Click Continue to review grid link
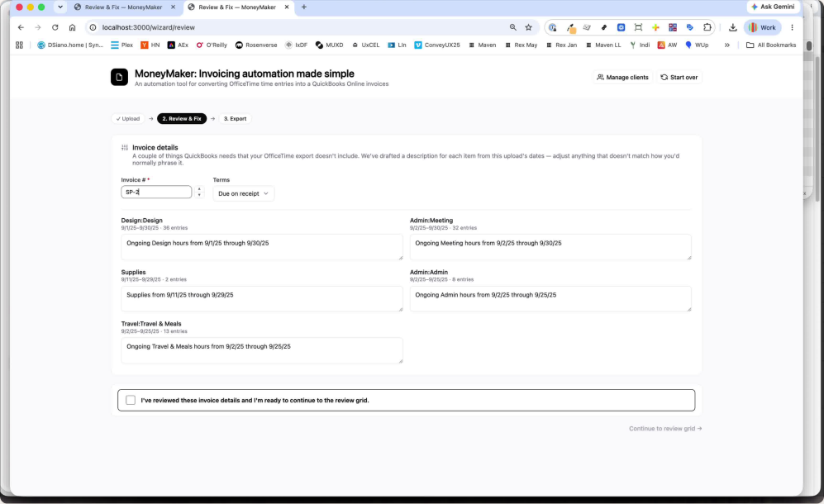Screen dimensions: 824x504 665,429
